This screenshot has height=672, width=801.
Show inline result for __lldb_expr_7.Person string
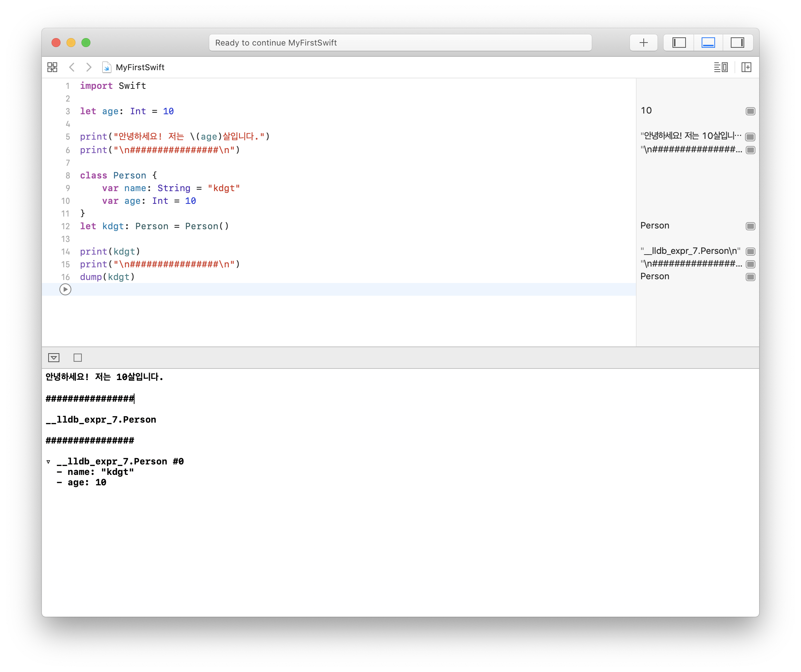tap(750, 252)
